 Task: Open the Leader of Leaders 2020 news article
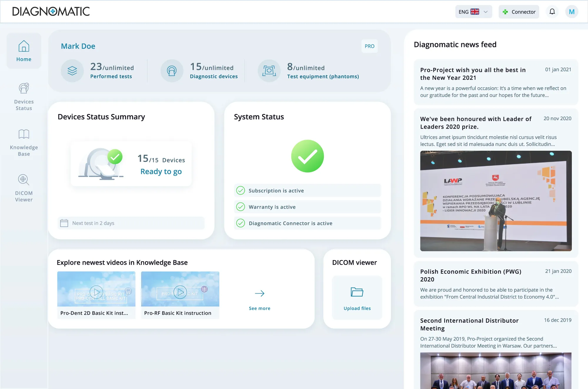click(476, 123)
